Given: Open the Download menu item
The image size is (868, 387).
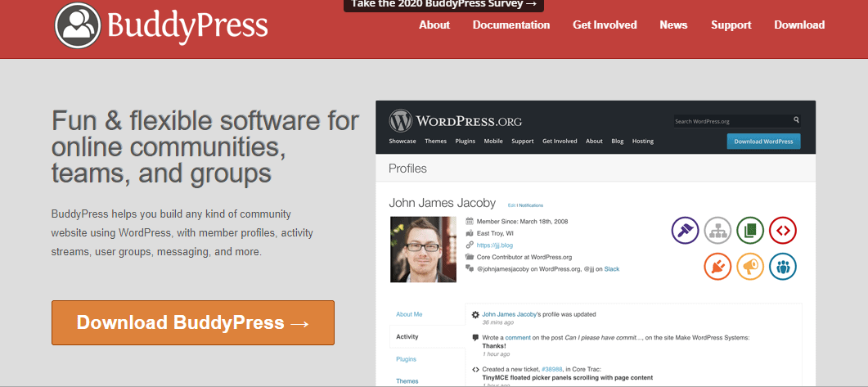Looking at the screenshot, I should pos(799,25).
